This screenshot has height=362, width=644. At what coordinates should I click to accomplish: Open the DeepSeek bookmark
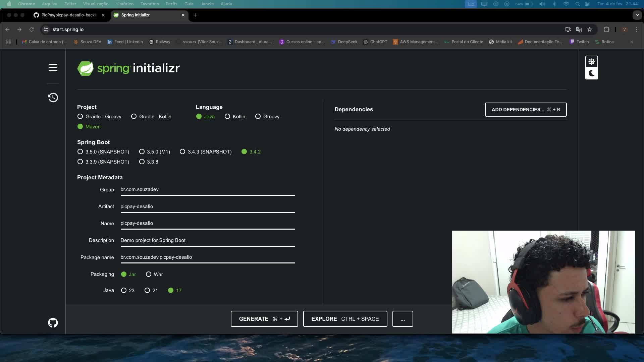click(344, 42)
